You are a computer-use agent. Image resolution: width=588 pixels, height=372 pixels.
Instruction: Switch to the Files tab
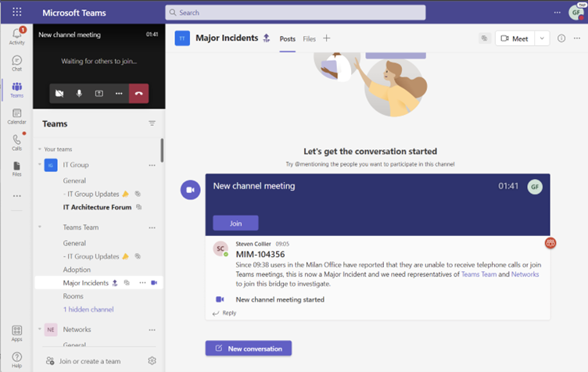click(x=310, y=39)
